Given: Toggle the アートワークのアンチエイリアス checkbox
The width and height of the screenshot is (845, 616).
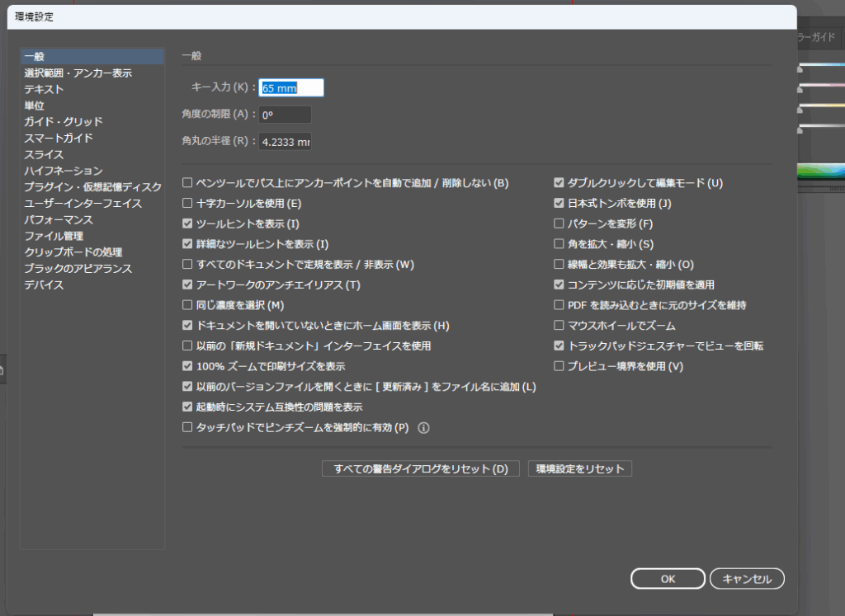Looking at the screenshot, I should tap(188, 284).
